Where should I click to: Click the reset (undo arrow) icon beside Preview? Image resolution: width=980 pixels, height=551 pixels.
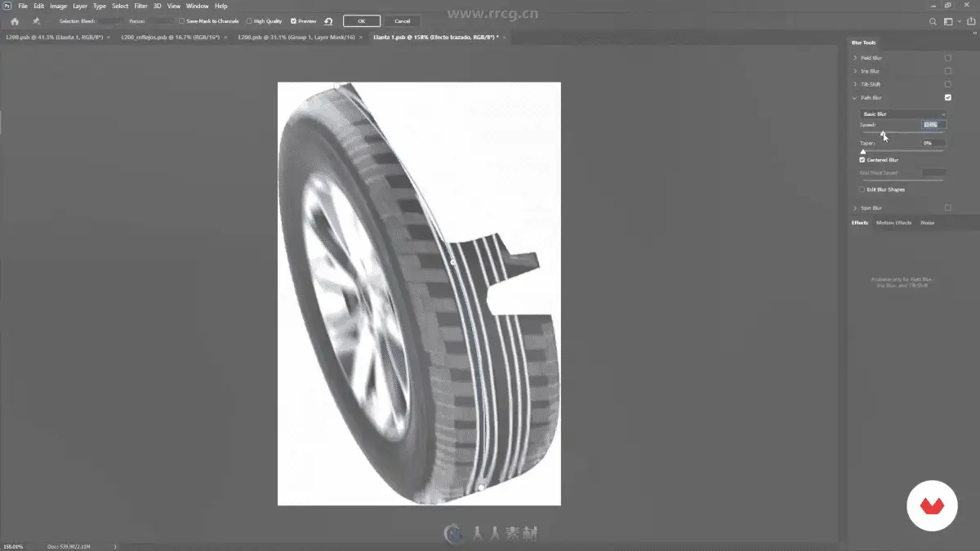pyautogui.click(x=328, y=21)
